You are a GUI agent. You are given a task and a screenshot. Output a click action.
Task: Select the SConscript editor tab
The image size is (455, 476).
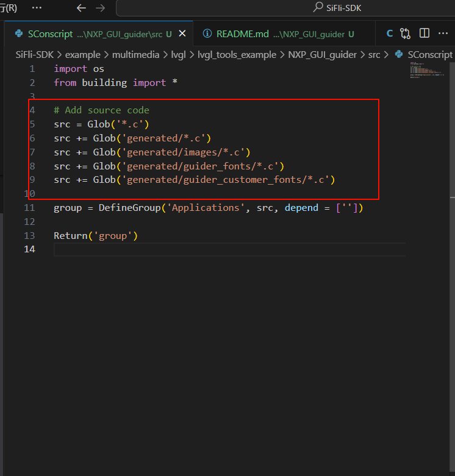tap(91, 34)
